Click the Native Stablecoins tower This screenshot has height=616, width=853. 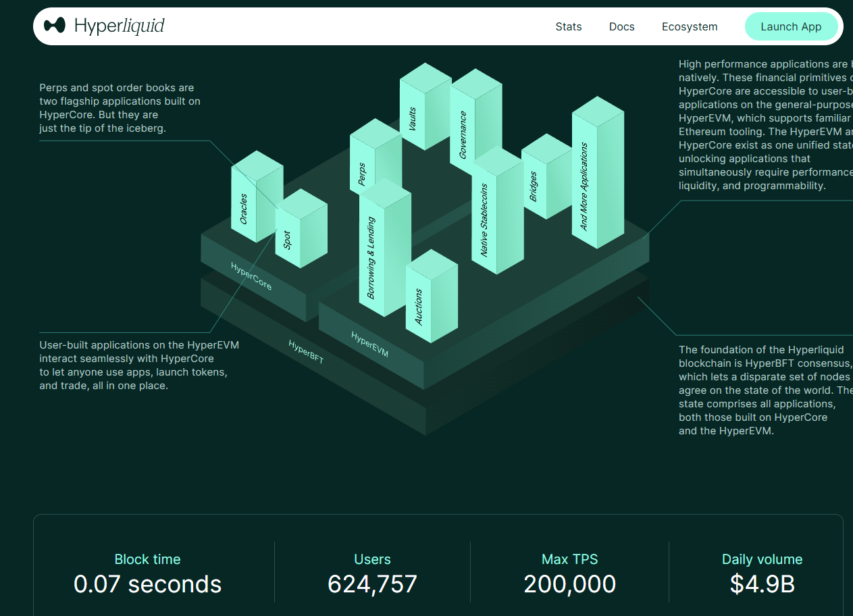click(x=486, y=220)
